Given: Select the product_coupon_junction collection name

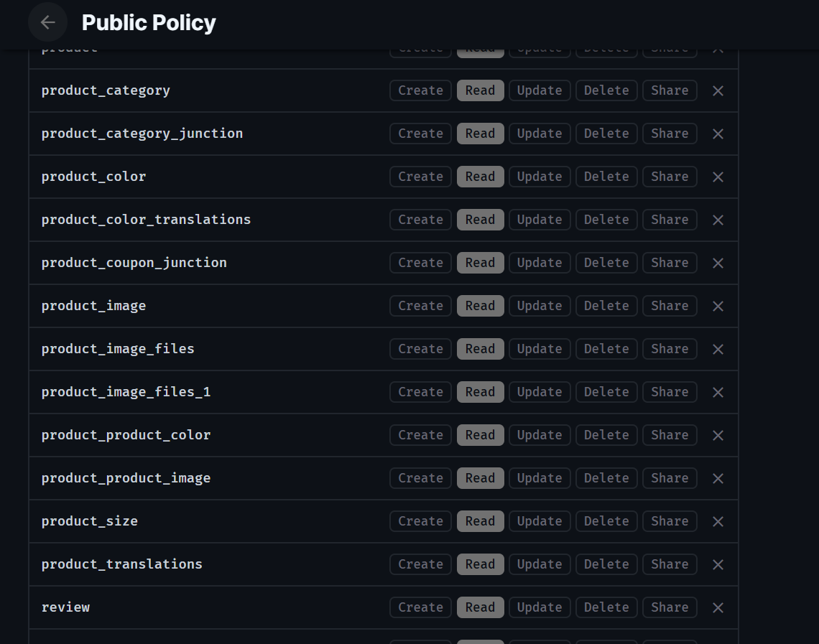Looking at the screenshot, I should point(134,263).
